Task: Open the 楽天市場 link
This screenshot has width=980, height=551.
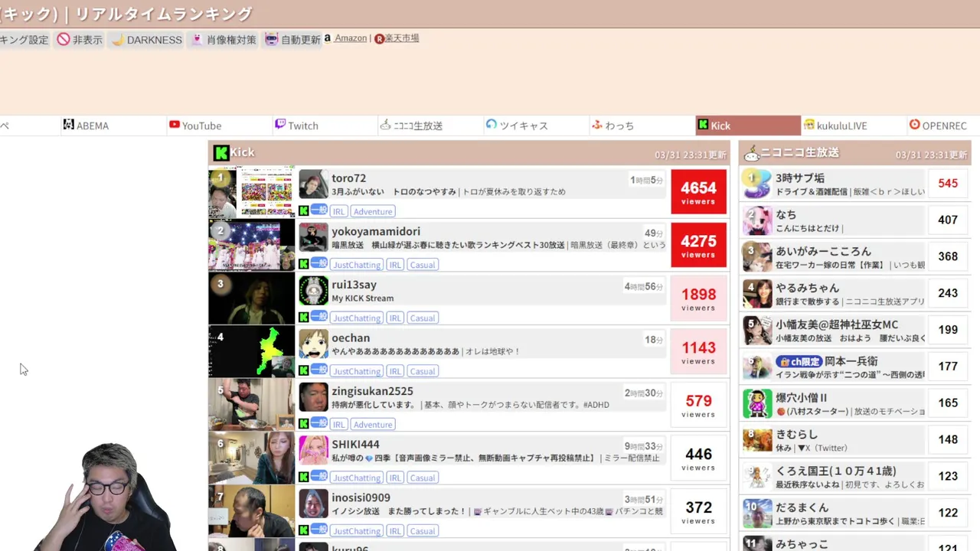Action: tap(401, 38)
